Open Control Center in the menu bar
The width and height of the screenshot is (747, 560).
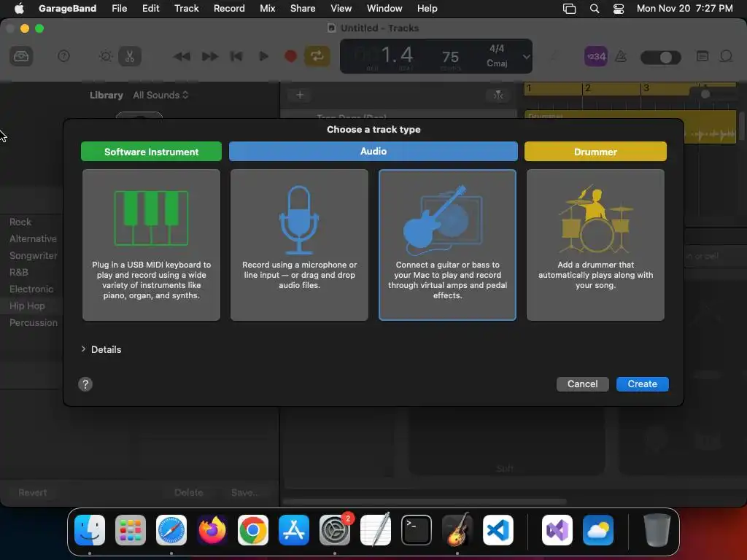pos(619,9)
